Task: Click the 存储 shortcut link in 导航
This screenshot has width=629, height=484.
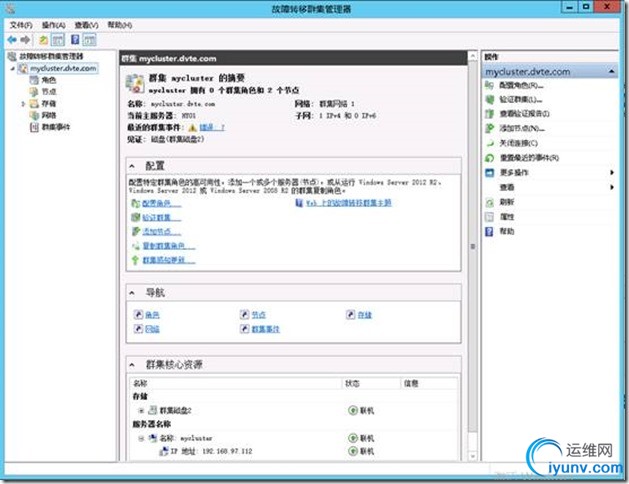Action: point(365,315)
